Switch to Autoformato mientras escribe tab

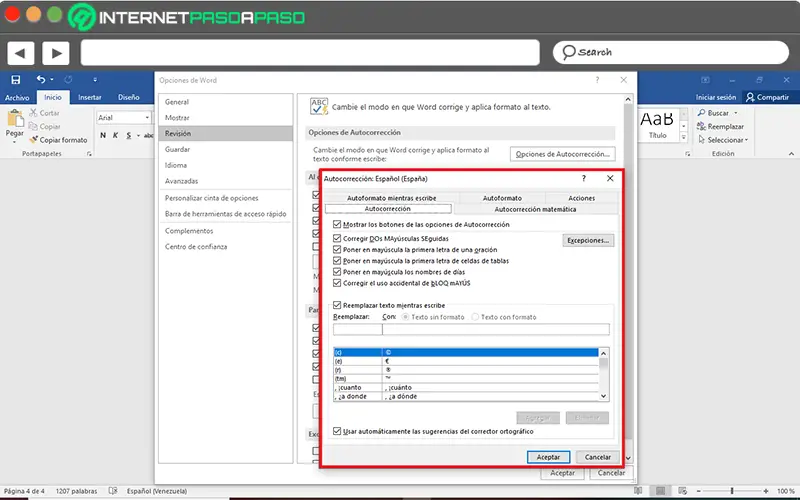click(391, 198)
